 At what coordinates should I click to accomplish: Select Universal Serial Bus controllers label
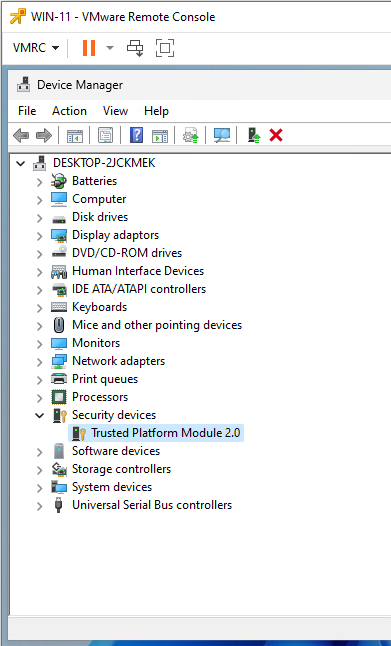(x=152, y=505)
